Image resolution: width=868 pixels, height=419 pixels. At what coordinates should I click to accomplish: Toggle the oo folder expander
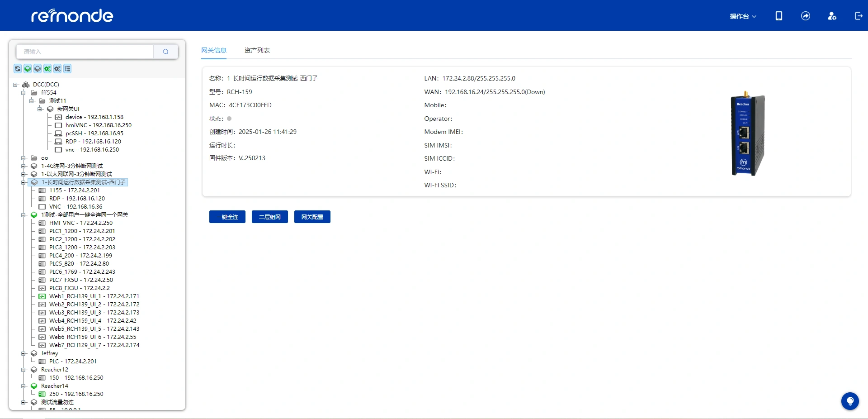(24, 158)
